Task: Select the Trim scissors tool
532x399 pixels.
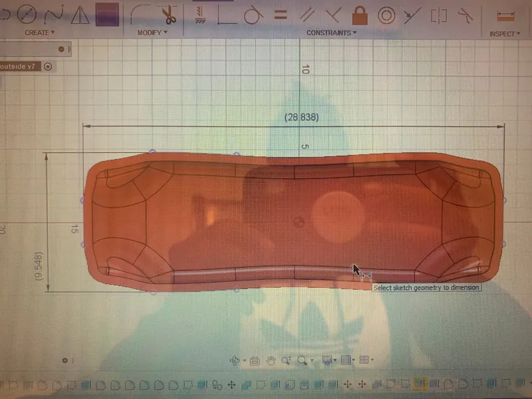Action: pos(169,15)
